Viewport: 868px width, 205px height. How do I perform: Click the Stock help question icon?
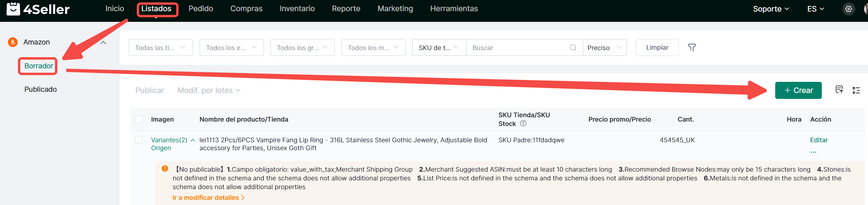click(x=523, y=124)
